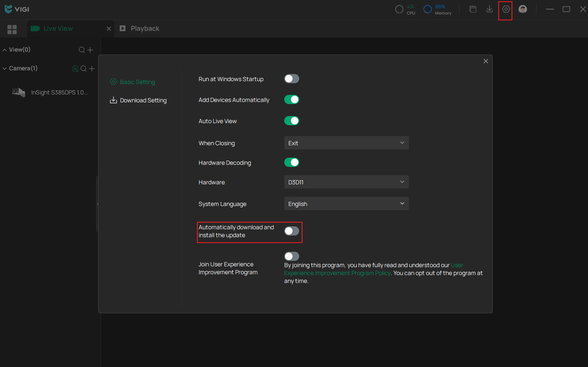
Task: Search within the Camera section
Action: tap(84, 69)
